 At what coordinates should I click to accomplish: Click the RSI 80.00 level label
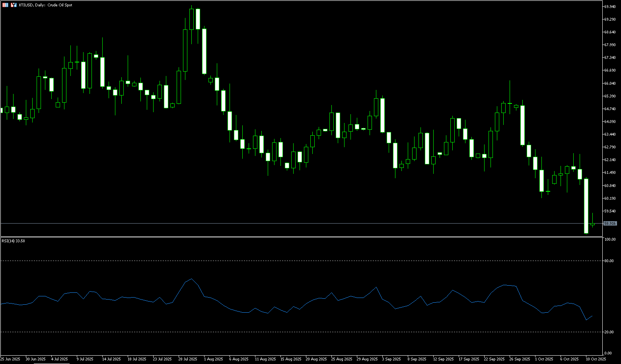click(x=609, y=261)
